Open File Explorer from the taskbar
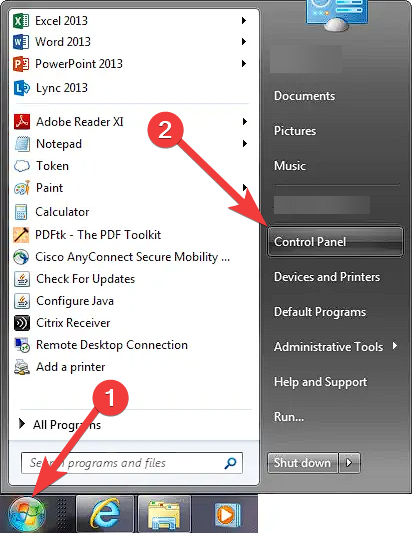The height and width of the screenshot is (533, 412). tap(165, 514)
